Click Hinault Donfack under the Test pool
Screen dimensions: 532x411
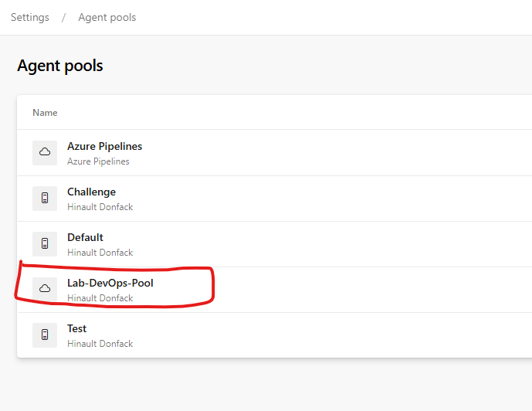tap(100, 344)
